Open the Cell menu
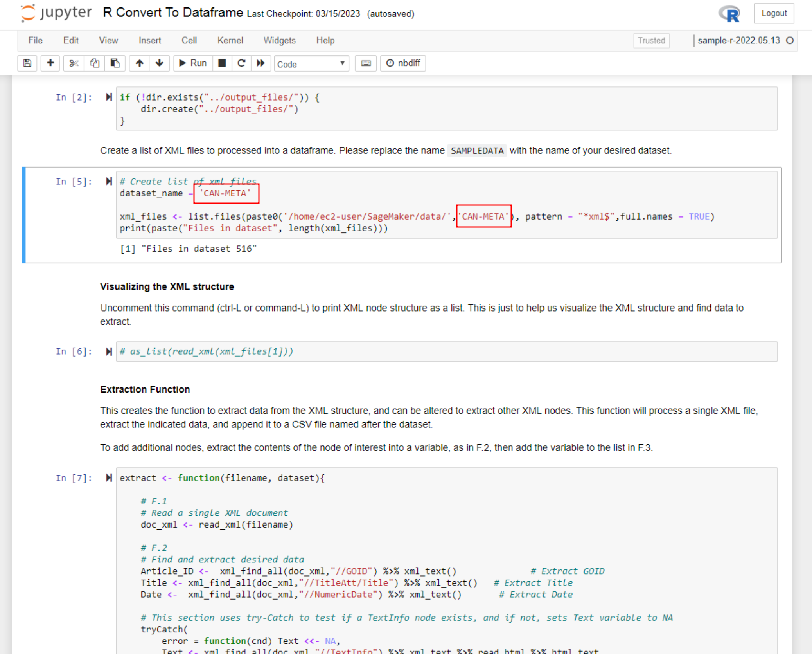 pyautogui.click(x=189, y=40)
